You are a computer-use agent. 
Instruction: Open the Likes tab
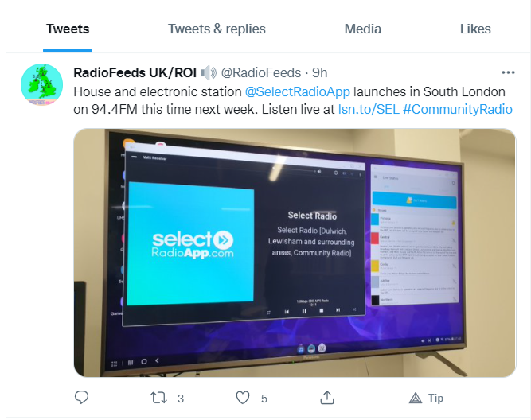(475, 29)
